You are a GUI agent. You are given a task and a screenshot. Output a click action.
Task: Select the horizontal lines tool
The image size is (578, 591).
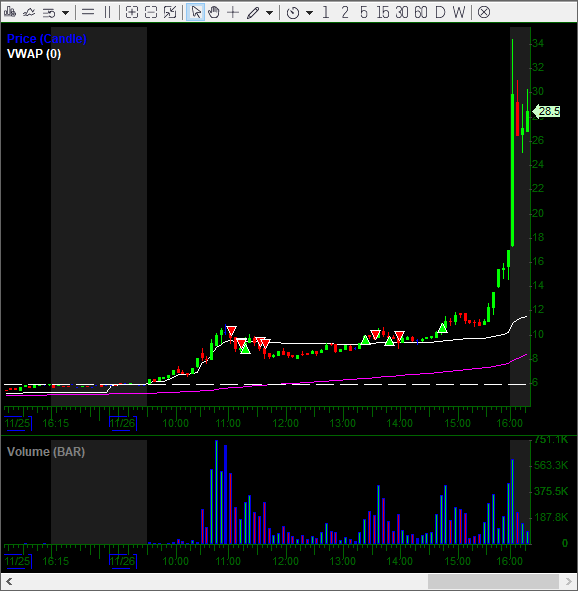coord(88,12)
